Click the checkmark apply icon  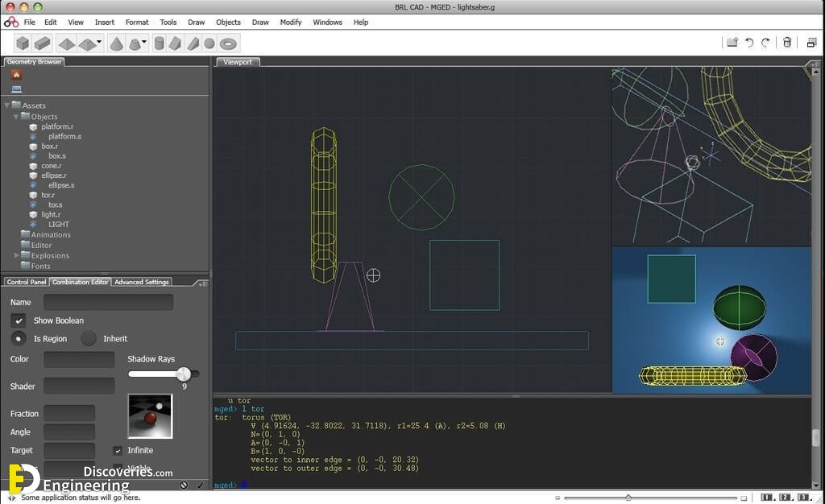coord(200,485)
